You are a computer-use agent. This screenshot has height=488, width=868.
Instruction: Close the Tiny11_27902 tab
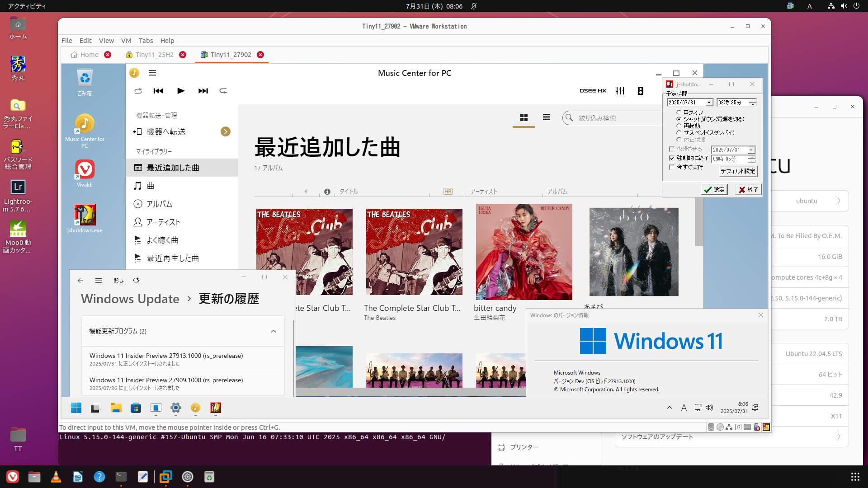click(x=260, y=55)
